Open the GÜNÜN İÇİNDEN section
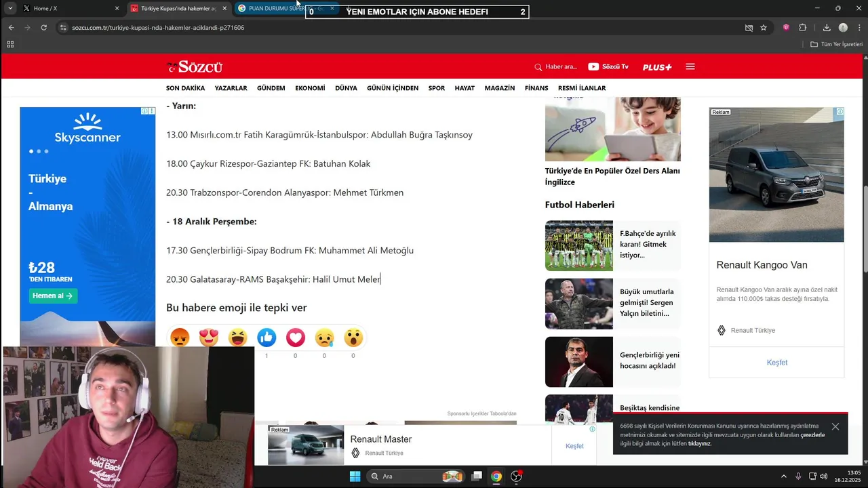The width and height of the screenshot is (868, 488). click(x=393, y=88)
